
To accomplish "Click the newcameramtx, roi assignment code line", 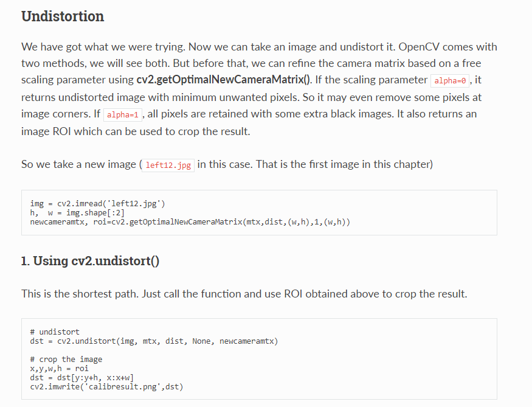I will (x=190, y=222).
